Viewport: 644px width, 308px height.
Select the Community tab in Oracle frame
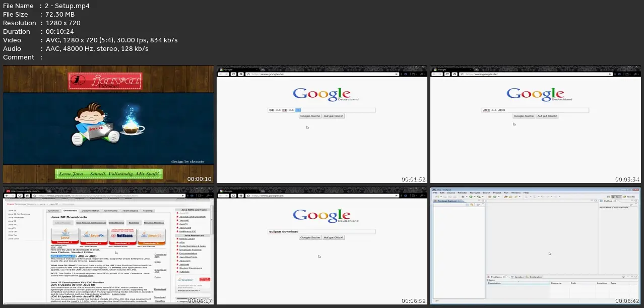pyautogui.click(x=111, y=211)
